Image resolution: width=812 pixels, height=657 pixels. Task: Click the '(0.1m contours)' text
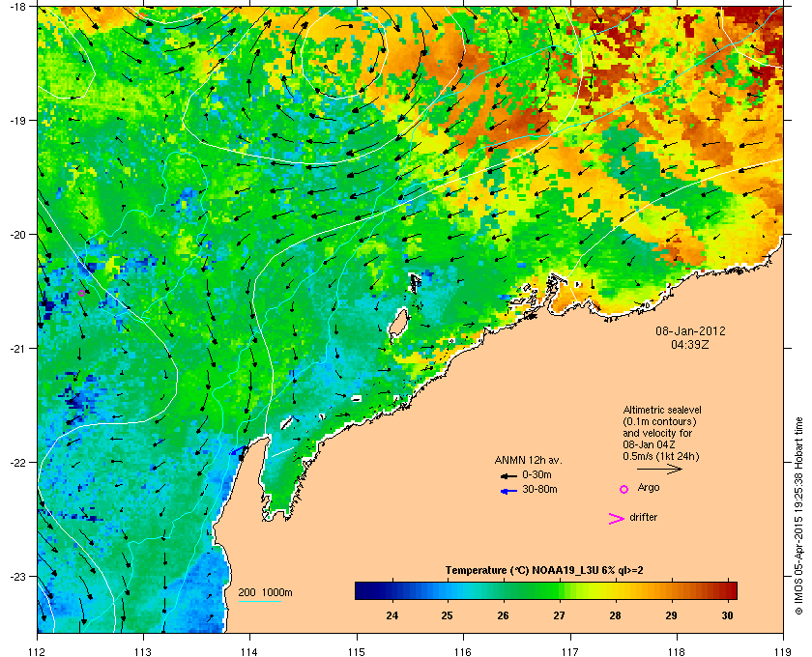coord(659,421)
